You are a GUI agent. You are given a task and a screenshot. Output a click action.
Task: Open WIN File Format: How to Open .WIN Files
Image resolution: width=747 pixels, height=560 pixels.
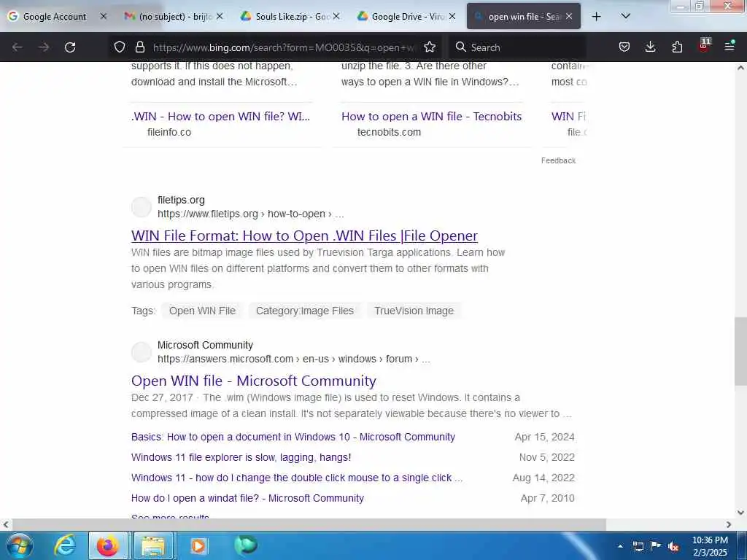[x=304, y=236]
